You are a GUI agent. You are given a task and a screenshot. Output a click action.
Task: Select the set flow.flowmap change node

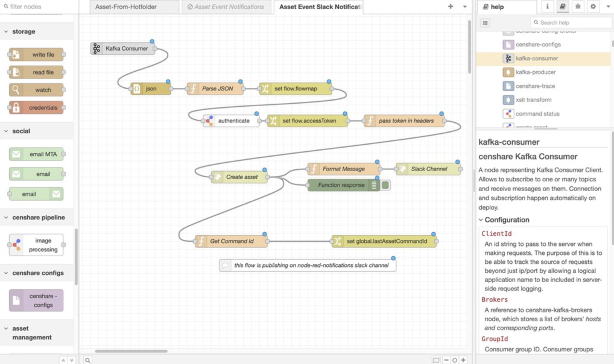296,89
